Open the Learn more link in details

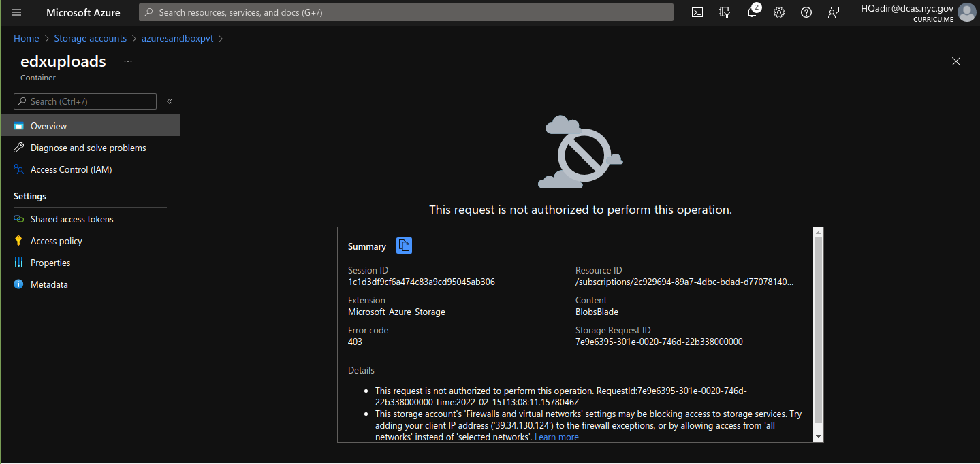pyautogui.click(x=556, y=437)
